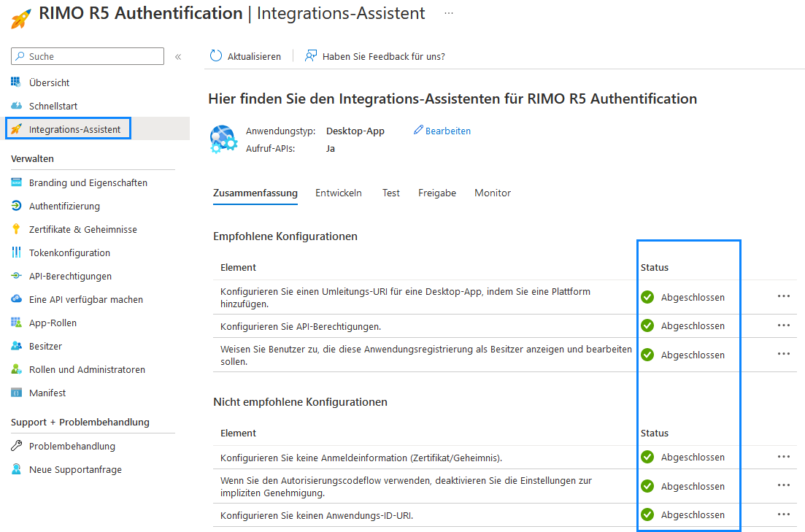Click green check icon in Umleitungs-URI row
Viewport: 805px width, 532px height.
(647, 297)
